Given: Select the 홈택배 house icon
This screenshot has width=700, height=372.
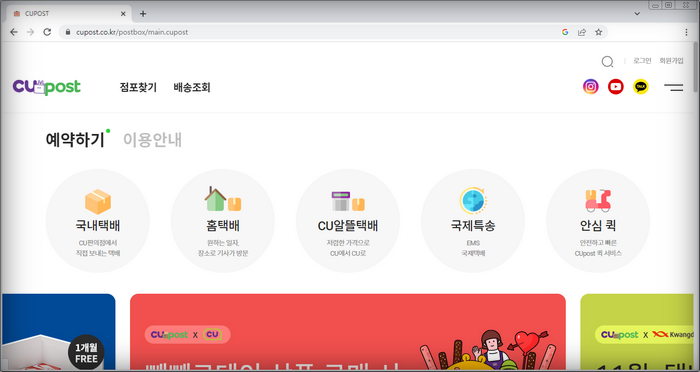Looking at the screenshot, I should point(223,199).
